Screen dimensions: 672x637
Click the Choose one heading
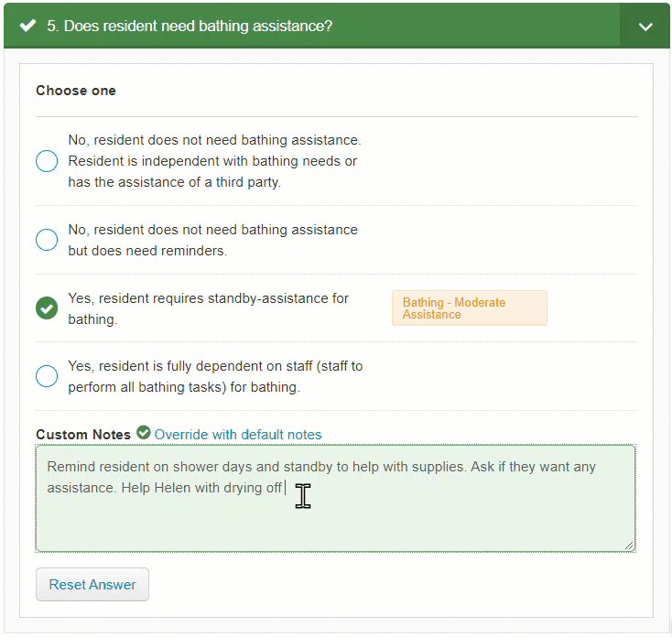pyautogui.click(x=76, y=91)
